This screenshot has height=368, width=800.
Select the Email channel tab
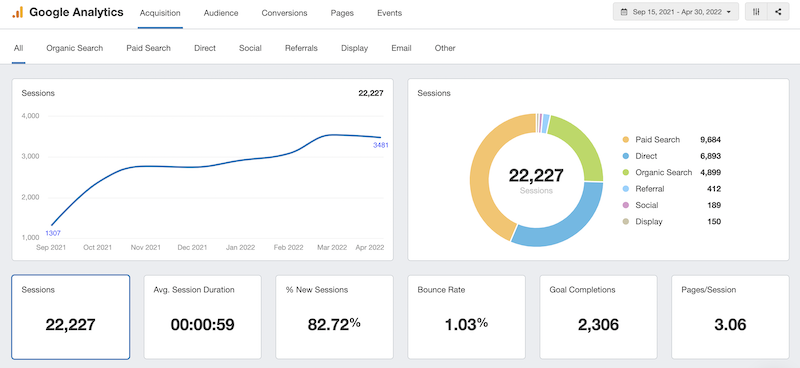coord(401,48)
